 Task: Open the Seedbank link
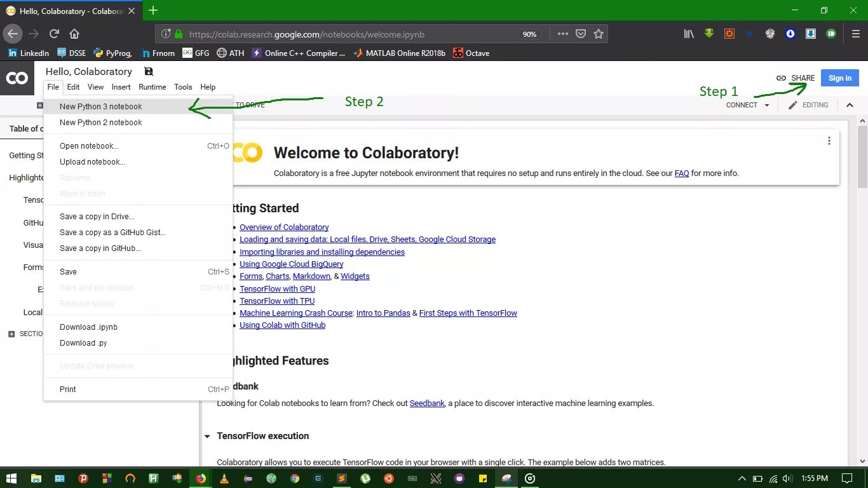(427, 403)
